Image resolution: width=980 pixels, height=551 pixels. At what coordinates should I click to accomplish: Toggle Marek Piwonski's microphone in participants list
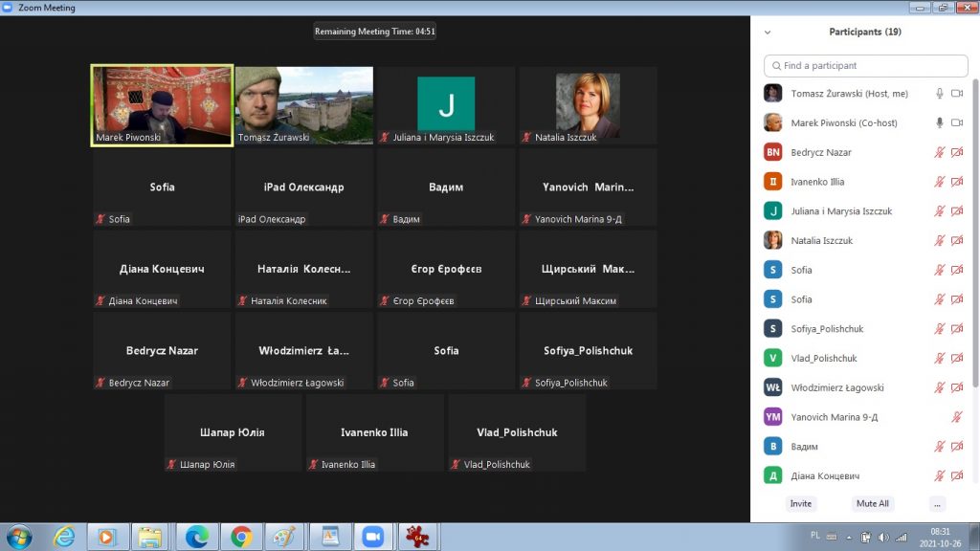pos(940,123)
